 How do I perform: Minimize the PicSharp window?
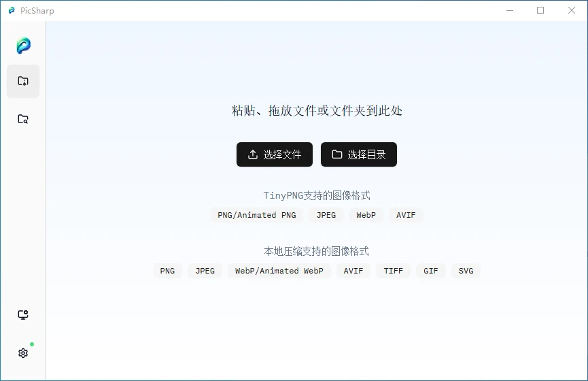click(x=509, y=10)
